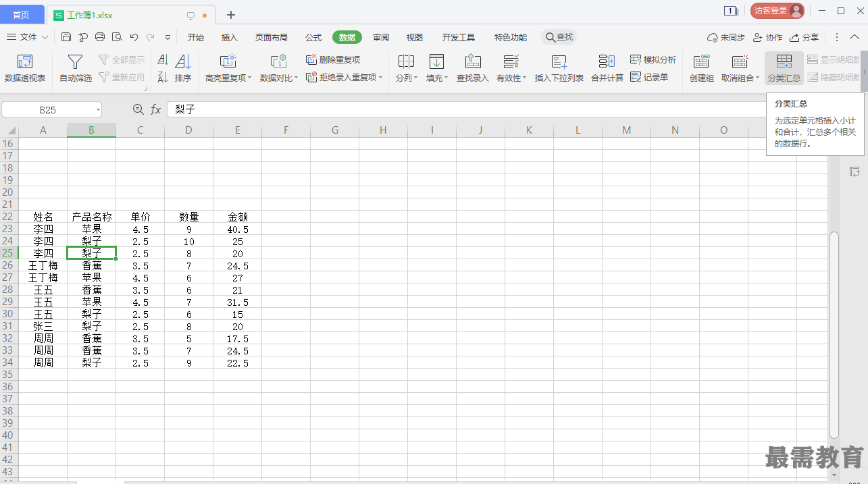Select cell with header 产品名称
Image resolution: width=868 pixels, height=484 pixels.
pos(92,217)
